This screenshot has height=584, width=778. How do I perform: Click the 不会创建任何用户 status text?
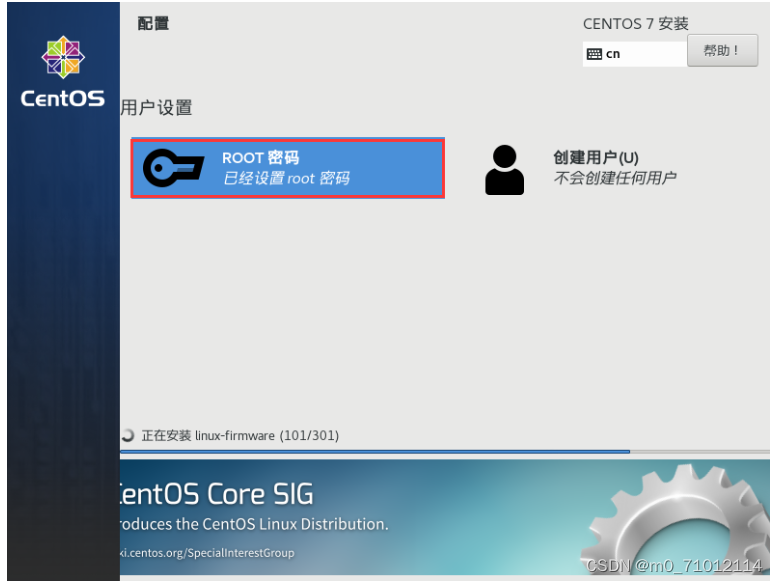click(x=615, y=178)
